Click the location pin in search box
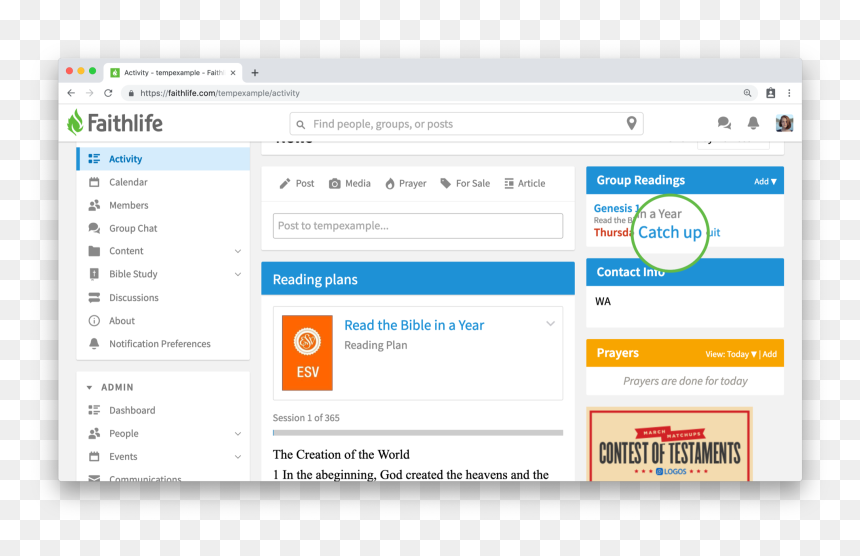Screen dimensions: 860x556 coord(631,123)
